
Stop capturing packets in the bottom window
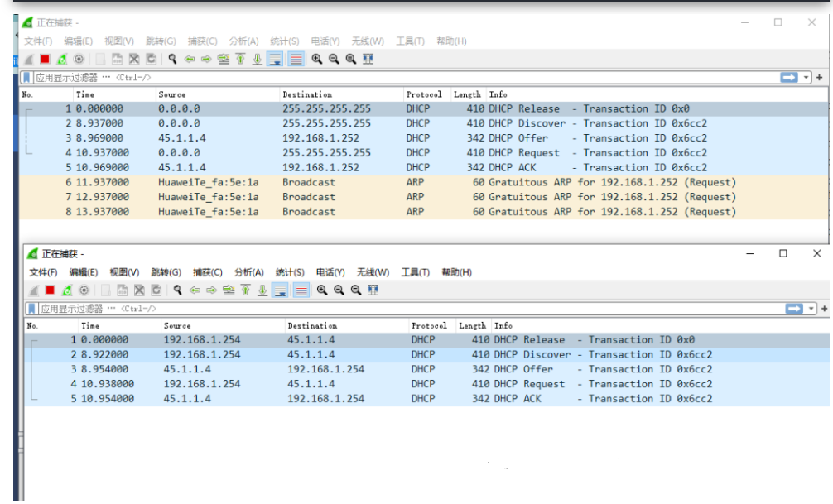tap(51, 290)
